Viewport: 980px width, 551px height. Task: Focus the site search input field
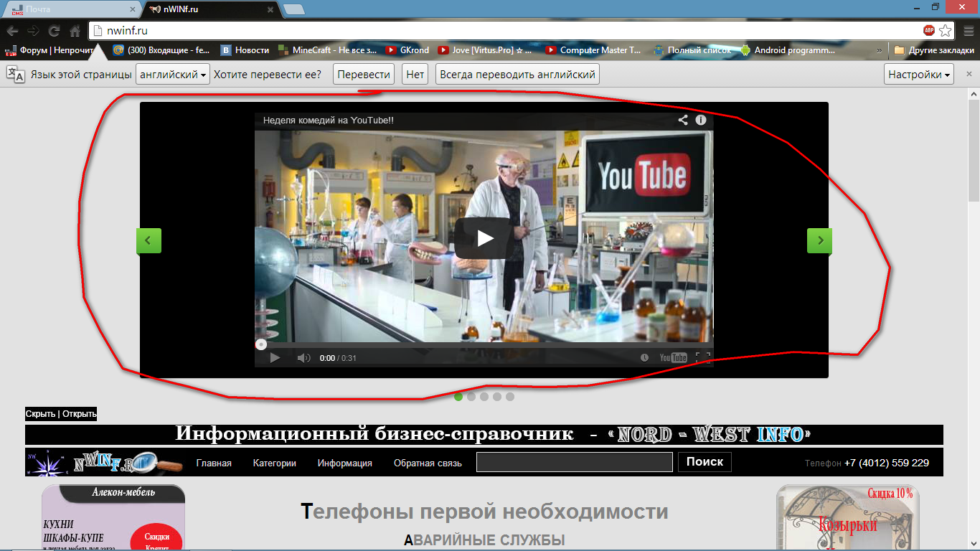(x=574, y=462)
